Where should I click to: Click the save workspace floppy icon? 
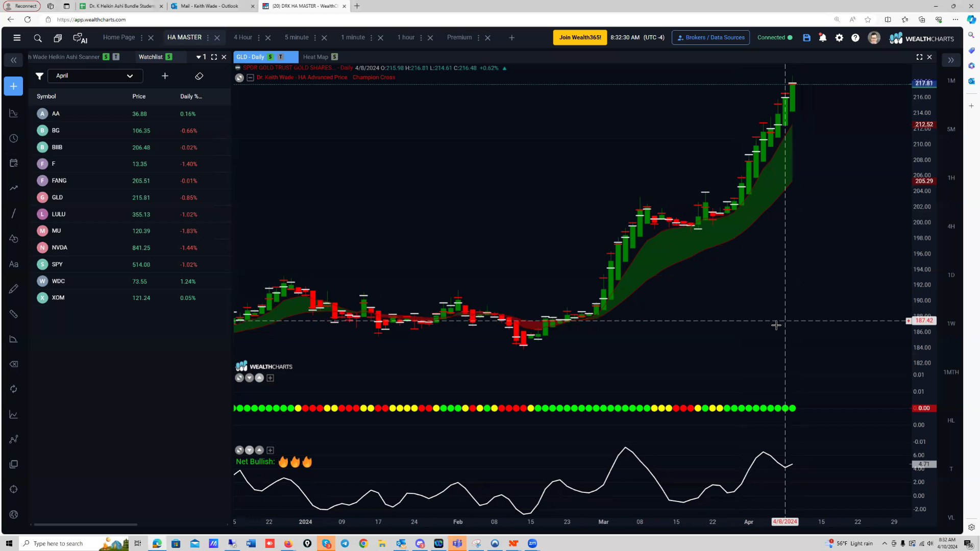coord(806,38)
